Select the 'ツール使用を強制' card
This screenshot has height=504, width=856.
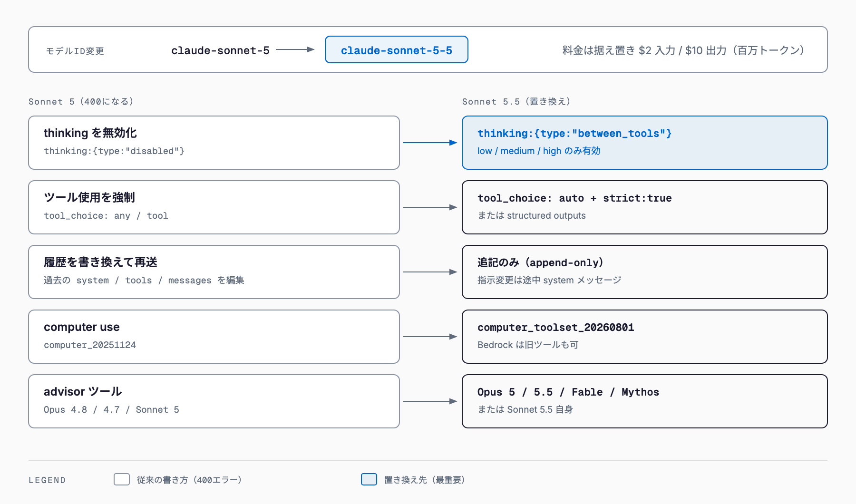(214, 207)
